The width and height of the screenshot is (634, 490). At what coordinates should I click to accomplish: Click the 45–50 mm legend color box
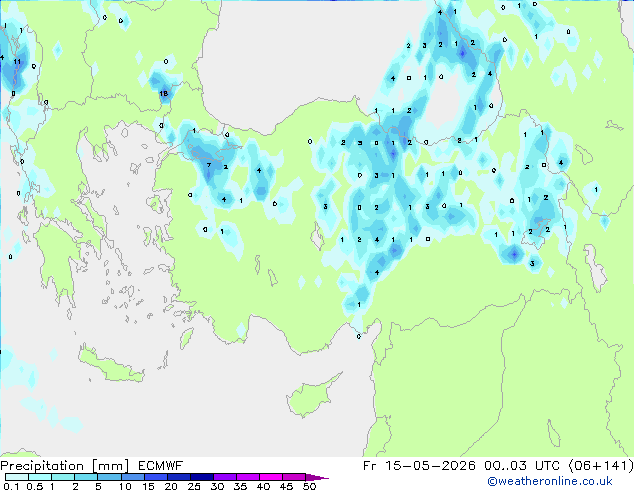point(294,477)
